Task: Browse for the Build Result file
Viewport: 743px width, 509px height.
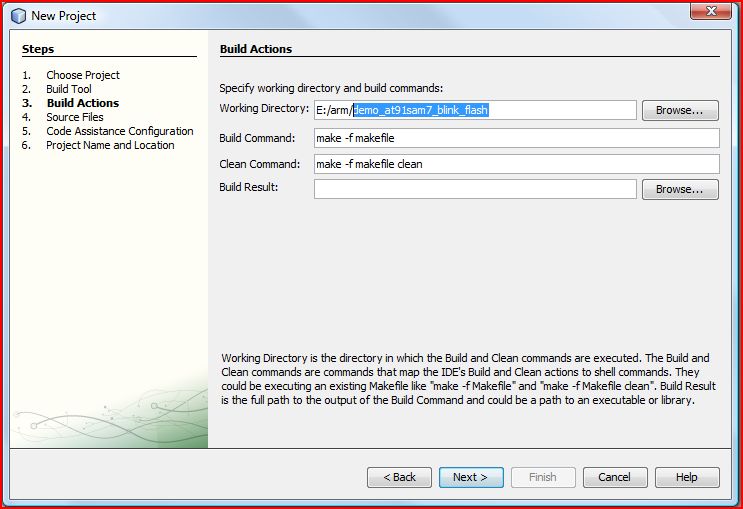Action: 680,190
